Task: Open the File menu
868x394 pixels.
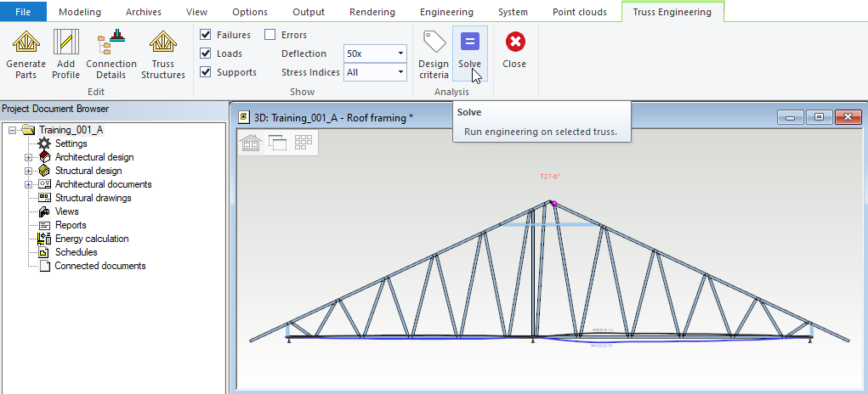Action: (23, 12)
